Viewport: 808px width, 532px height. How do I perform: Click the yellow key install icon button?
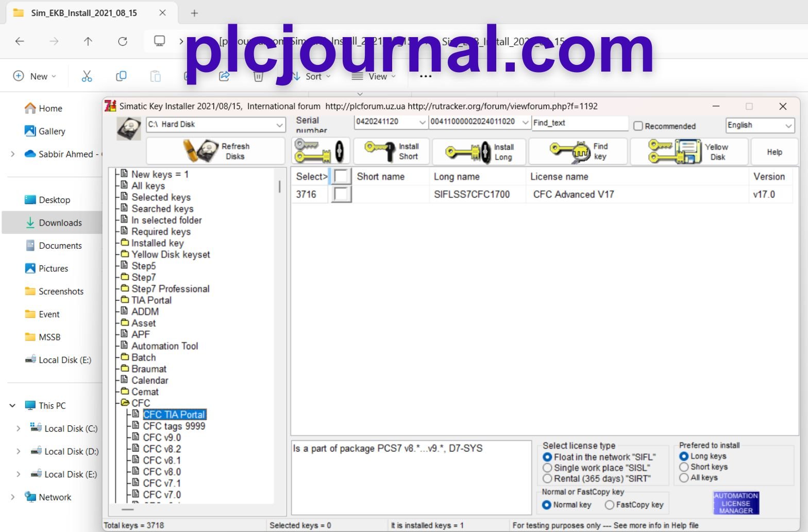pyautogui.click(x=321, y=151)
